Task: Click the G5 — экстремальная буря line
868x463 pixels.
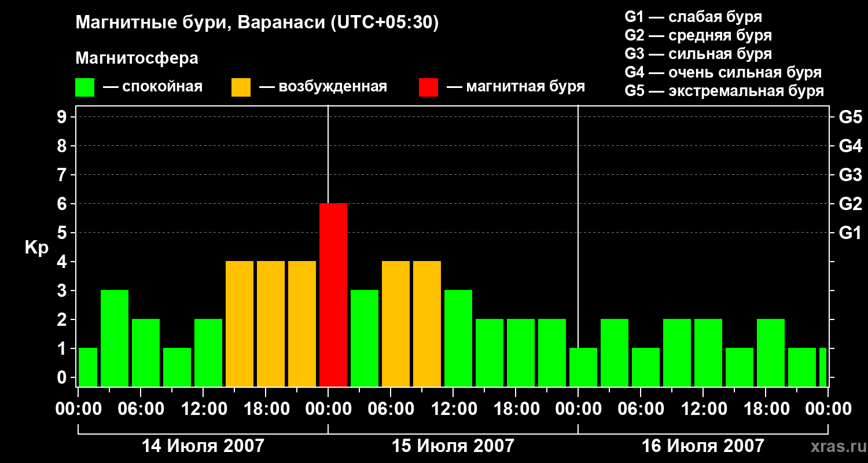Action: [x=724, y=91]
